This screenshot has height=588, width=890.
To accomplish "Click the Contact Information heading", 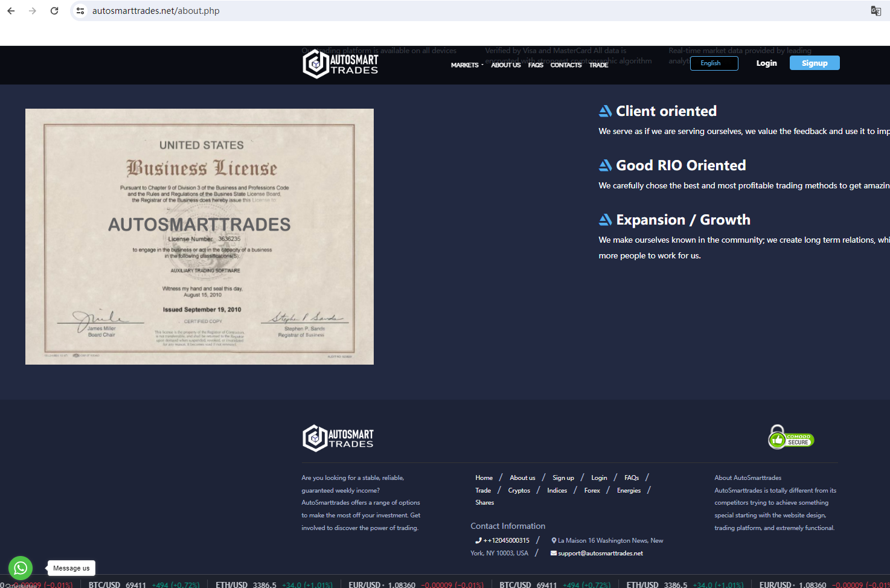I will pyautogui.click(x=508, y=526).
